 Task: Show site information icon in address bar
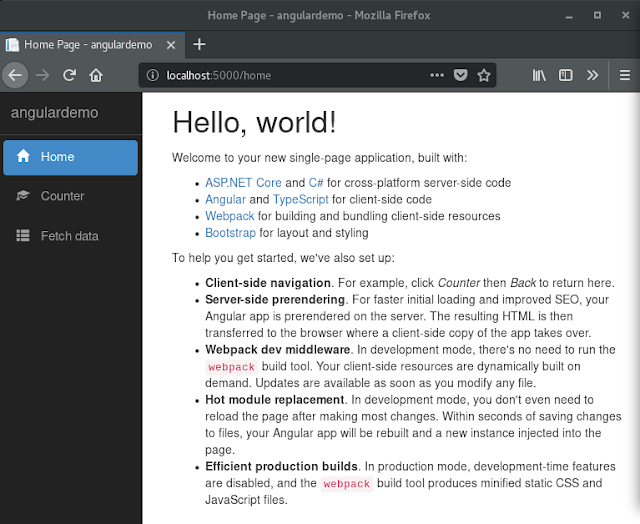(x=154, y=75)
